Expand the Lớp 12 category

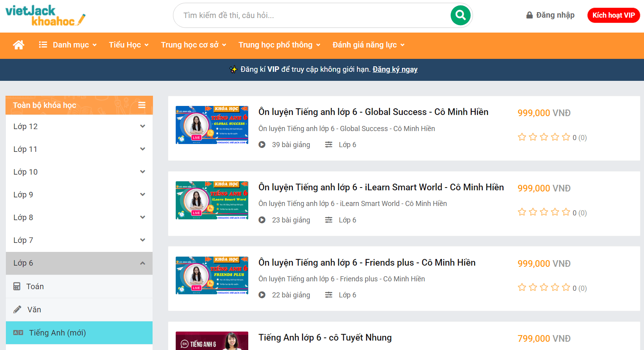(79, 126)
